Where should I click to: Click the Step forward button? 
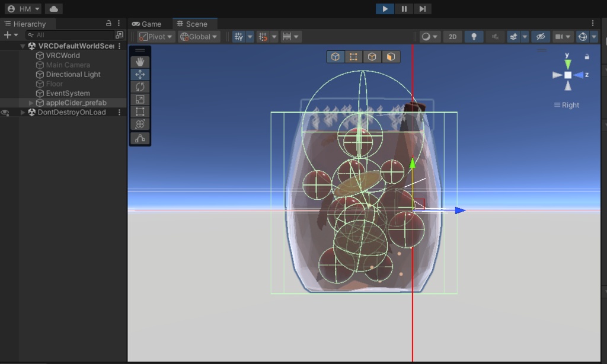[422, 9]
